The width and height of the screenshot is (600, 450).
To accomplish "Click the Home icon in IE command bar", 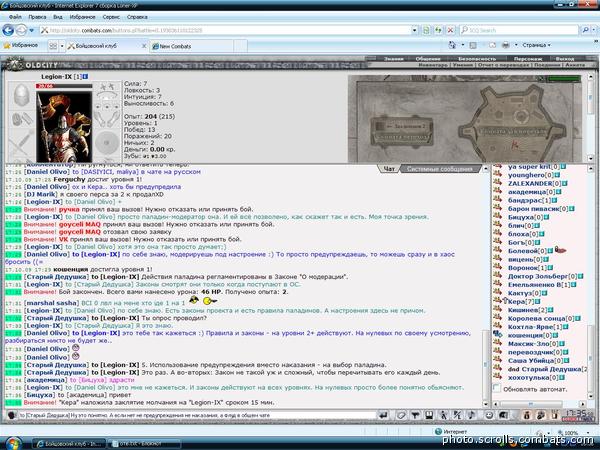I will [452, 45].
